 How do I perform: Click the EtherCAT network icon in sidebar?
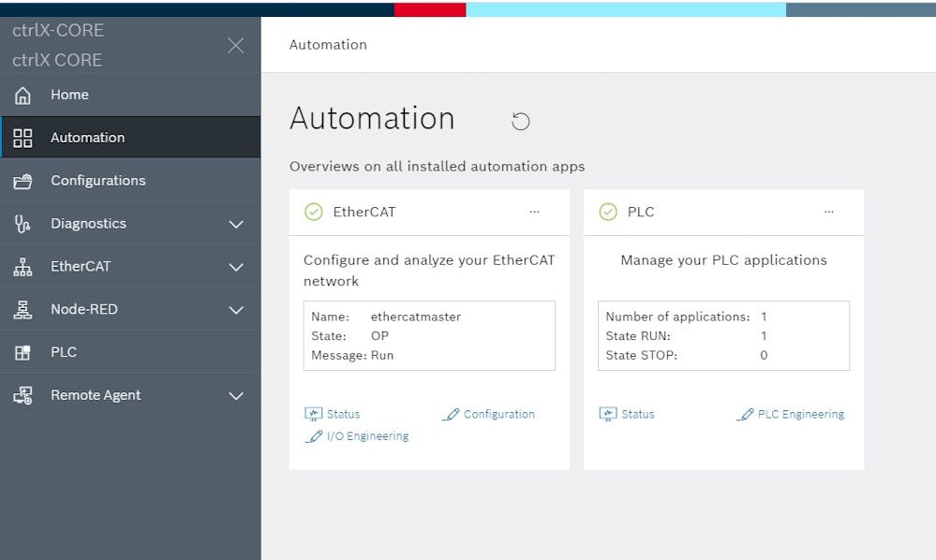coord(22,267)
